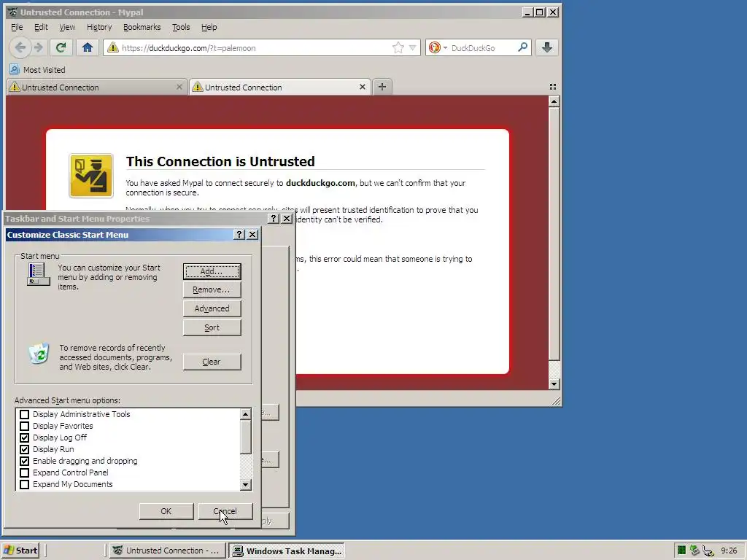Bookmark this page with the star icon

[398, 47]
